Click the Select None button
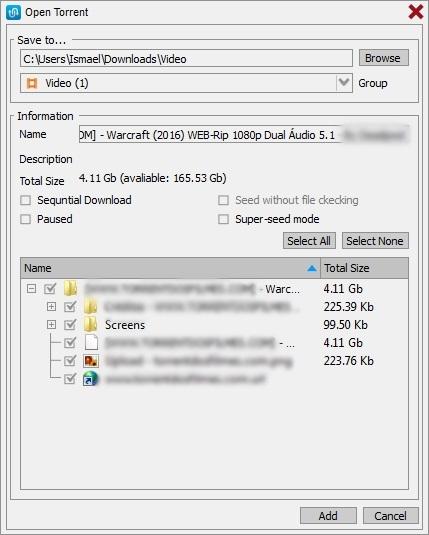Image resolution: width=429 pixels, height=535 pixels. point(375,241)
